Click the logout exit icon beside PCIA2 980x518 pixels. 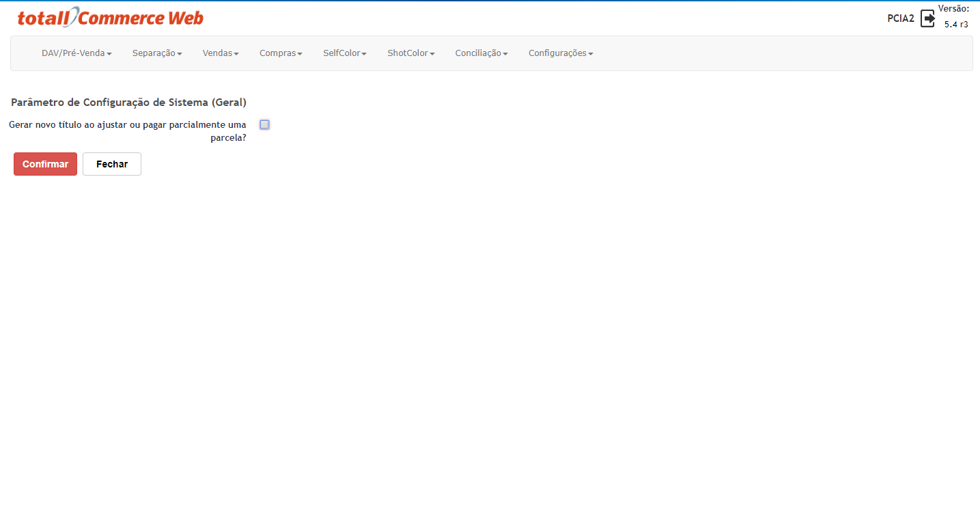click(x=927, y=18)
